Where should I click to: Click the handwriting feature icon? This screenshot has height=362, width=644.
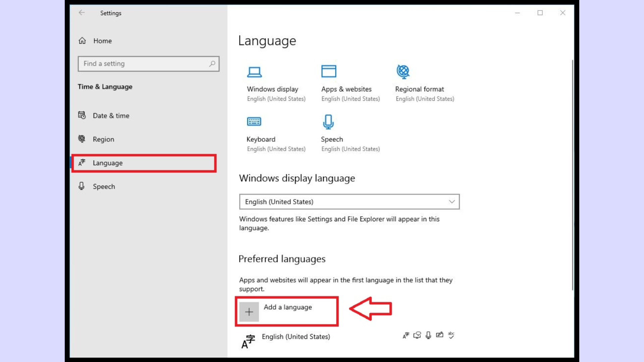point(439,335)
